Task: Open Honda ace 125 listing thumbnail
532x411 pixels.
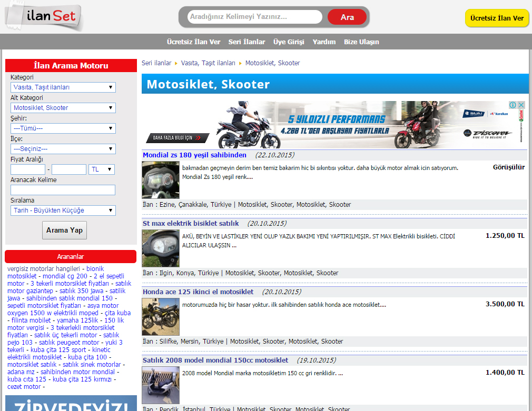Action: (x=160, y=316)
